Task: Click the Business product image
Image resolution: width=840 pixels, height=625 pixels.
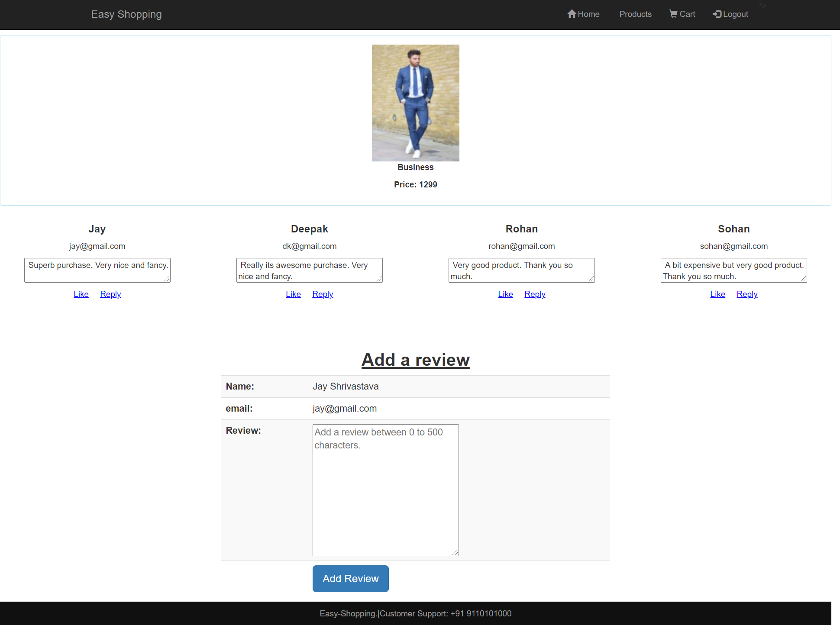Action: (415, 103)
